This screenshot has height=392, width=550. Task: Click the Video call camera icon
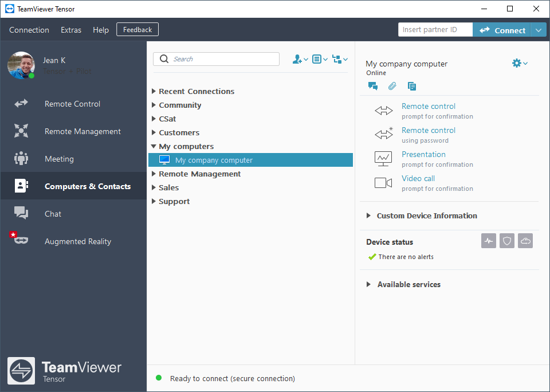[383, 183]
